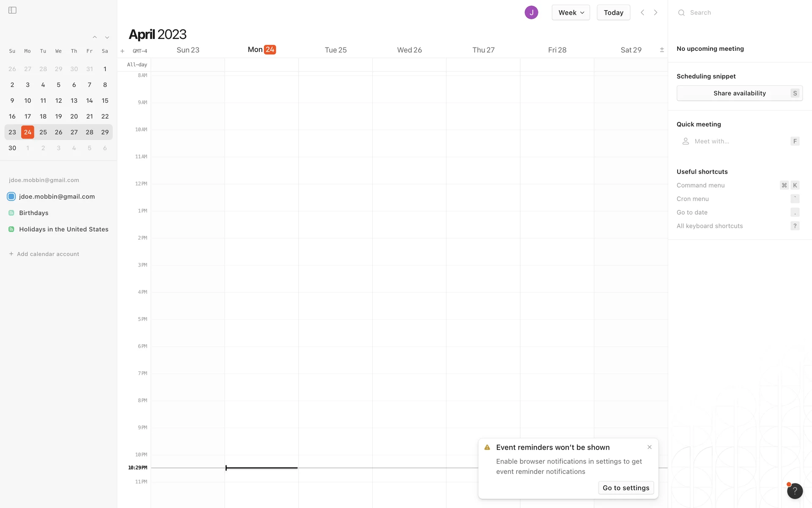
Task: Click the Share availability button
Action: click(x=739, y=93)
